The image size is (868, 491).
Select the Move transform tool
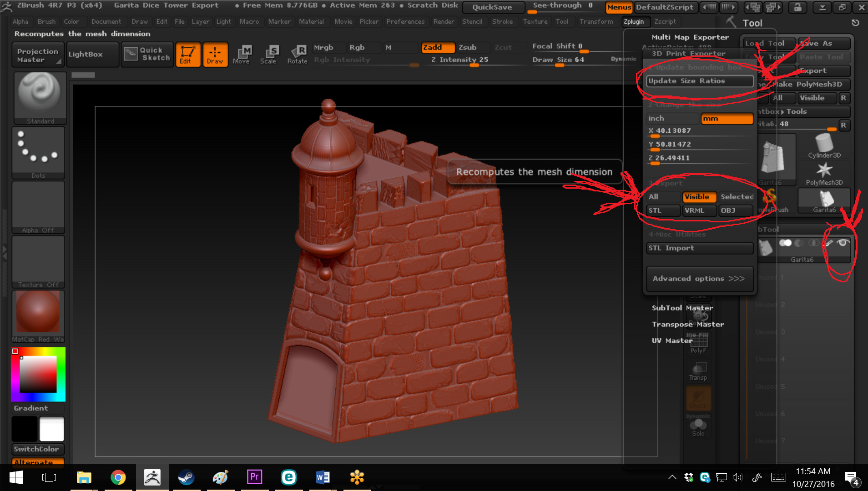pyautogui.click(x=241, y=55)
